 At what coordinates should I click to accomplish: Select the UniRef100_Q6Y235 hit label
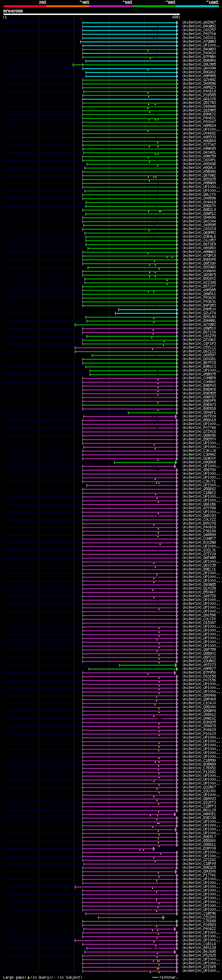coord(199,565)
